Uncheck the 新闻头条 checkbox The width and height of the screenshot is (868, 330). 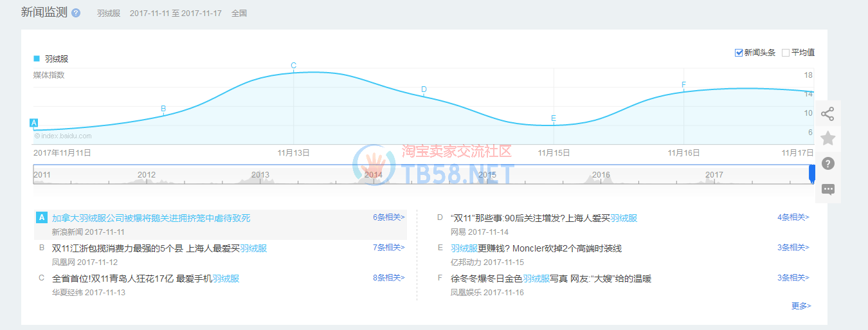(739, 53)
